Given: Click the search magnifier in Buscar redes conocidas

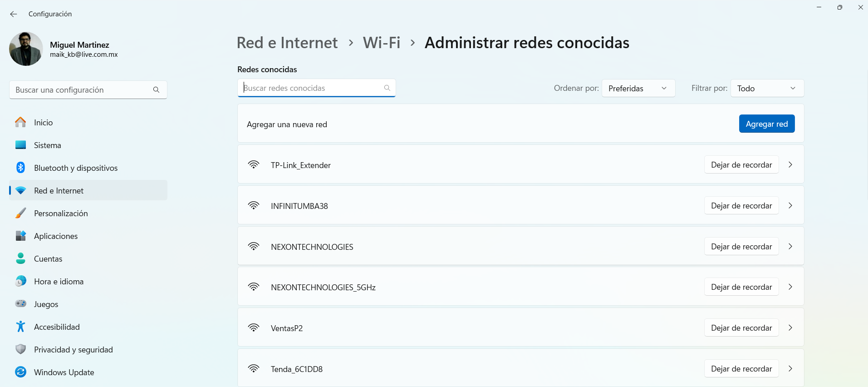Looking at the screenshot, I should point(387,88).
